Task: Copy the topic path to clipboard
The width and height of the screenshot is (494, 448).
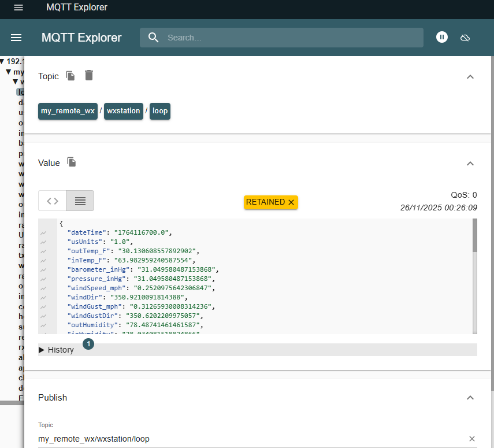Action: [x=70, y=76]
